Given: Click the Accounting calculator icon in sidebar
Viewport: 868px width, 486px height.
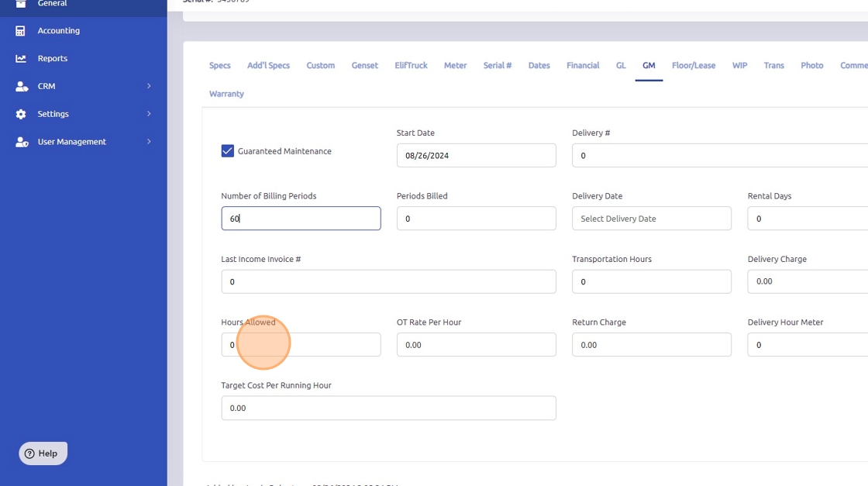Looking at the screenshot, I should point(21,31).
